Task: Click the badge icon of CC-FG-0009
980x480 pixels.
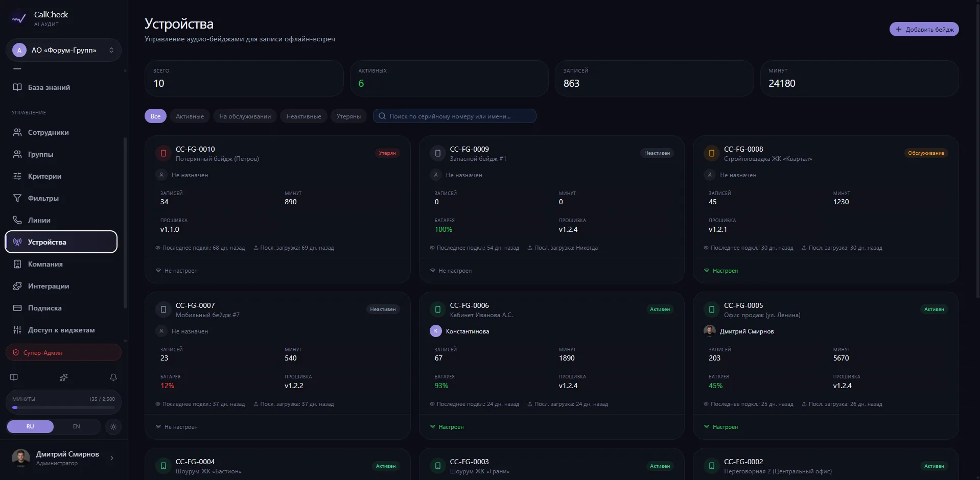Action: (438, 153)
